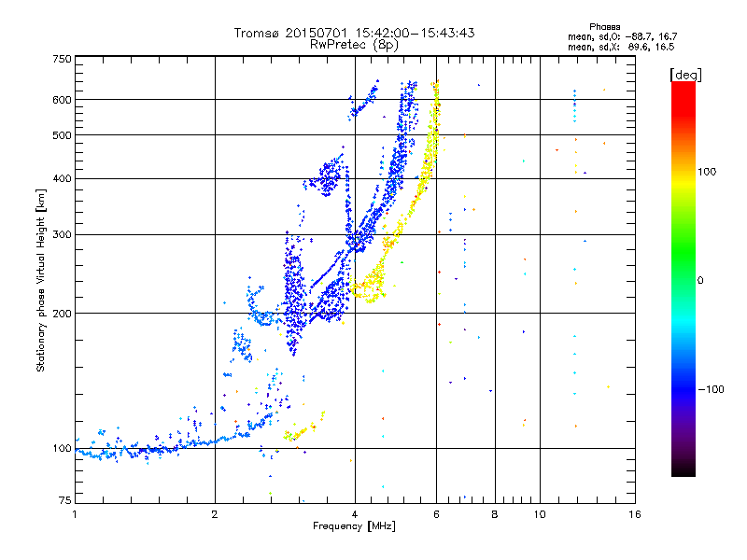Image resolution: width=747 pixels, height=560 pixels.
Task: Click the colorbar tick label '-100'
Action: pos(712,389)
